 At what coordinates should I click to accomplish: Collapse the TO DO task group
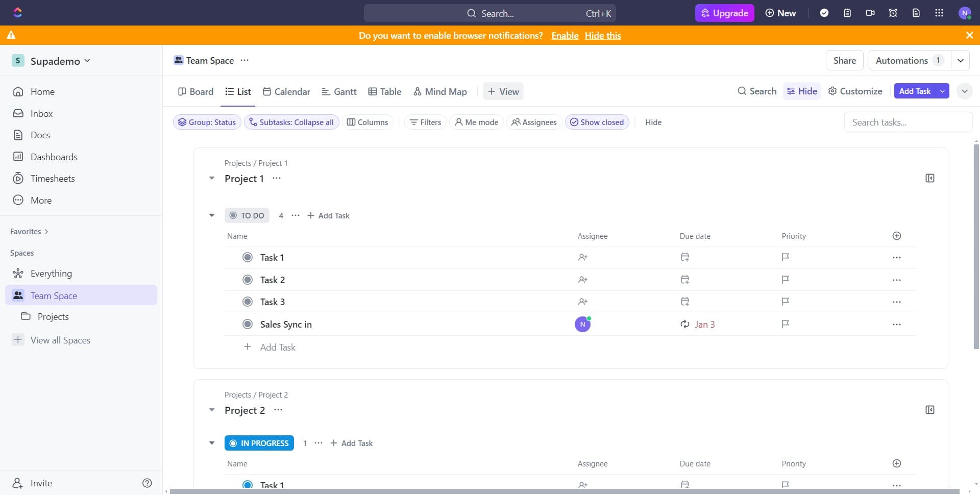click(212, 215)
